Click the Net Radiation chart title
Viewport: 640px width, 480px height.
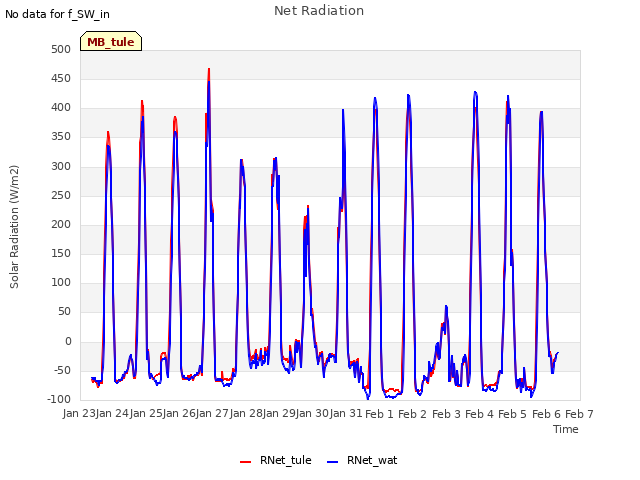click(319, 11)
